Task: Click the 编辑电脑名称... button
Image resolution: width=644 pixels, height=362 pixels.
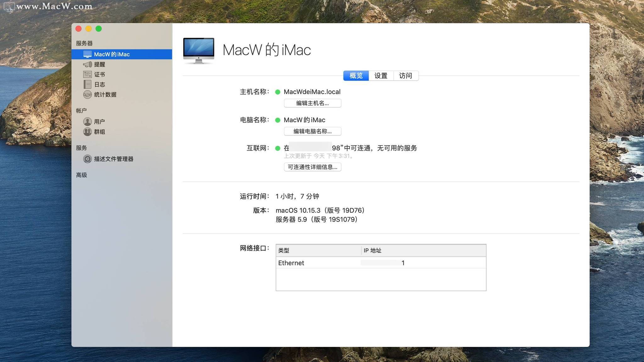Action: (313, 131)
